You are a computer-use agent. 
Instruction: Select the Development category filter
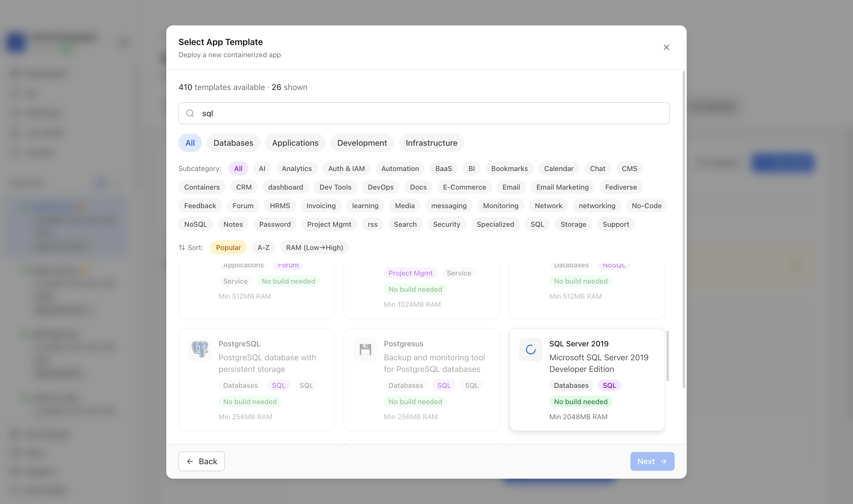tap(362, 143)
